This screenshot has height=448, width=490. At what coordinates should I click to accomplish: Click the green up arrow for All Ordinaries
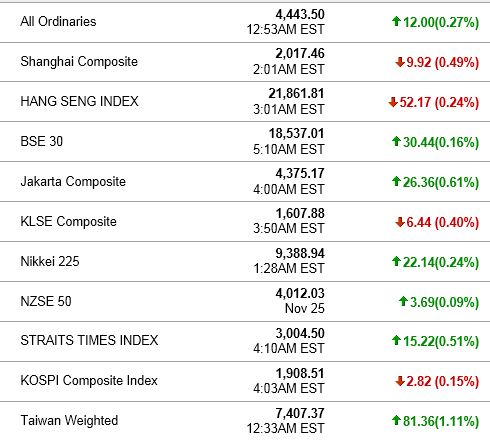pos(396,21)
